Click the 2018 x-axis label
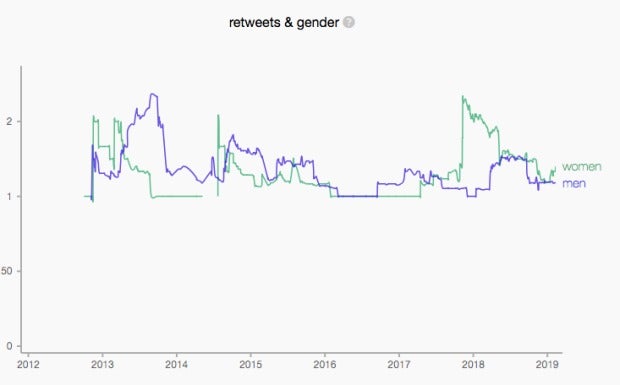620x385 pixels. [x=473, y=364]
